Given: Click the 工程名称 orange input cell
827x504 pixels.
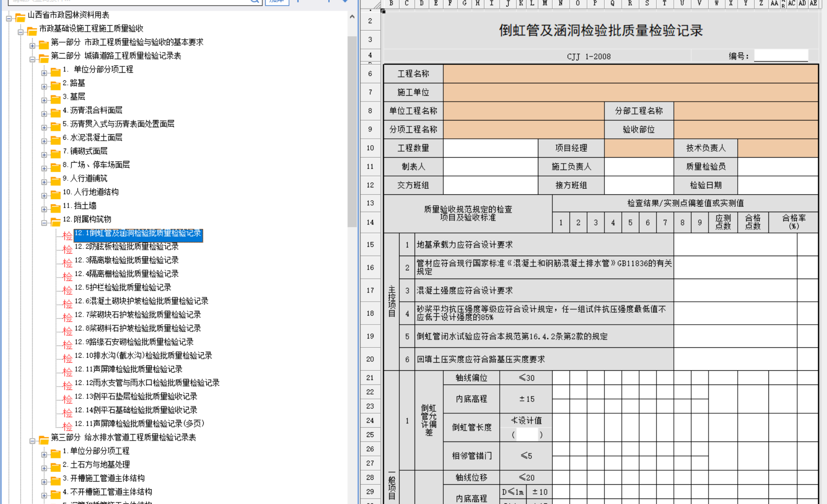Looking at the screenshot, I should pyautogui.click(x=631, y=73).
